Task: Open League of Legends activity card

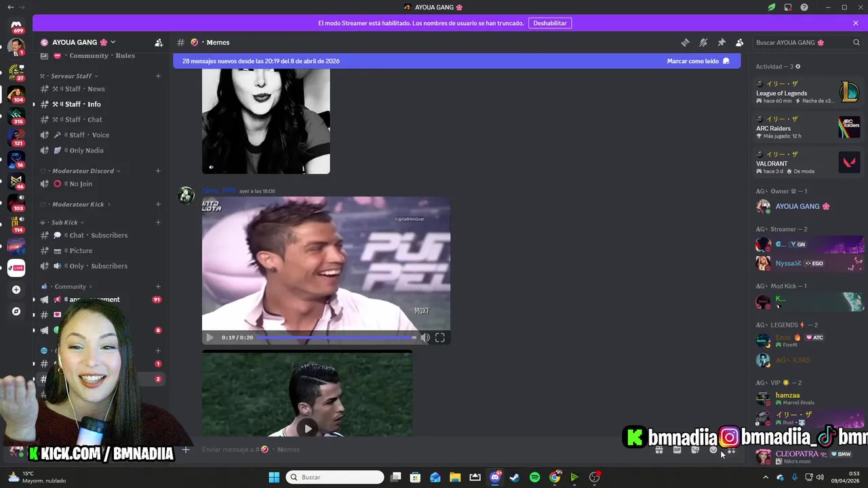Action: tap(808, 92)
